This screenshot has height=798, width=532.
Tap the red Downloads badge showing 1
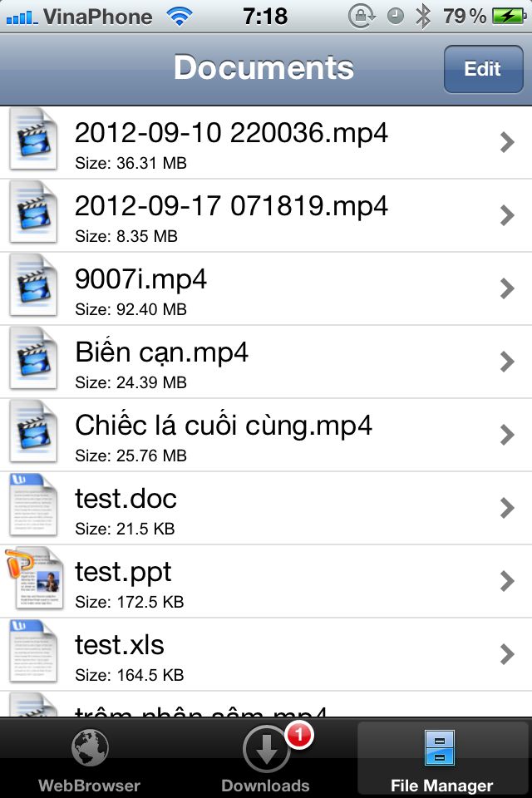click(x=299, y=734)
